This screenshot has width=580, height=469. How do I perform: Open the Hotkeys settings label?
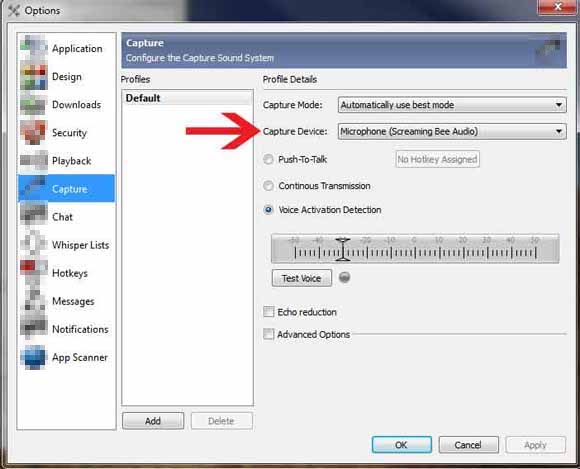point(70,273)
